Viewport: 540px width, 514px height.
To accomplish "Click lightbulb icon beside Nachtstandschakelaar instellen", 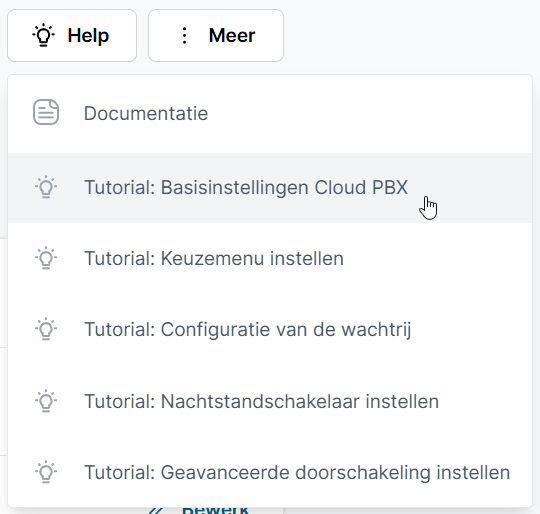I will coord(46,401).
